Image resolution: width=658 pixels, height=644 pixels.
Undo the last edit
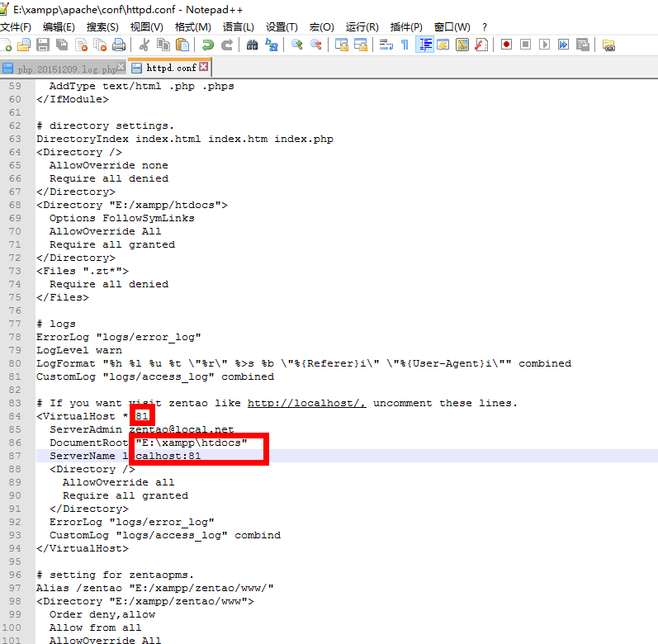coord(207,45)
